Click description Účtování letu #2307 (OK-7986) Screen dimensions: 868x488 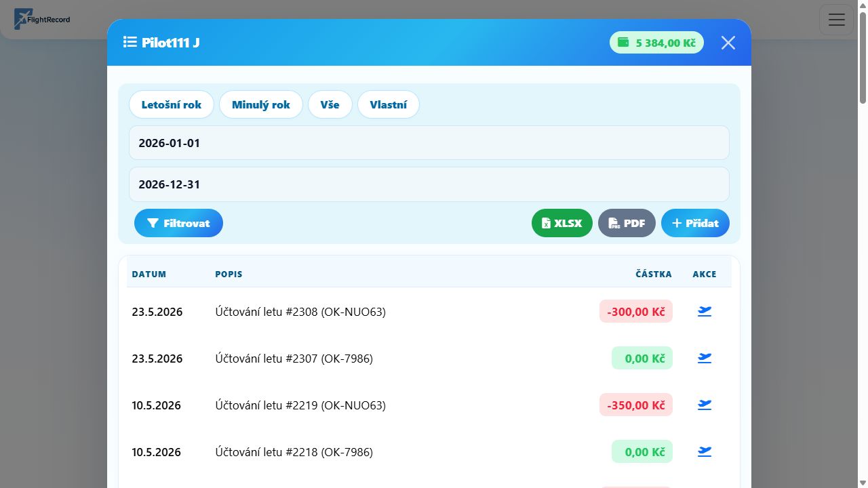(x=294, y=359)
